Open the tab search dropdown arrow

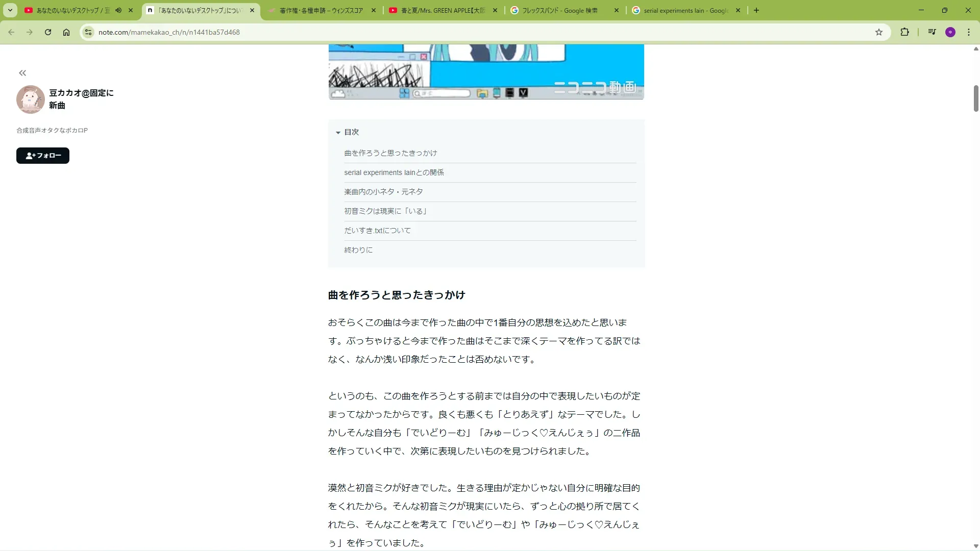(x=10, y=10)
